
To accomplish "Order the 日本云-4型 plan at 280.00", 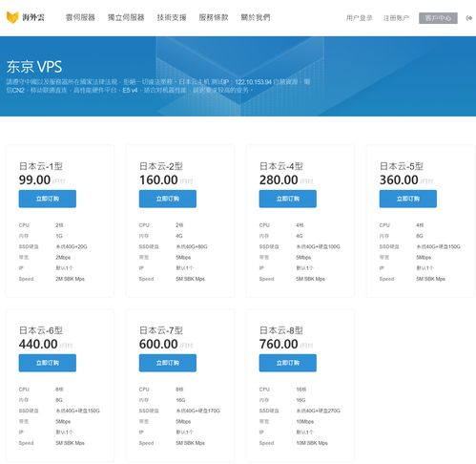I will coord(288,199).
